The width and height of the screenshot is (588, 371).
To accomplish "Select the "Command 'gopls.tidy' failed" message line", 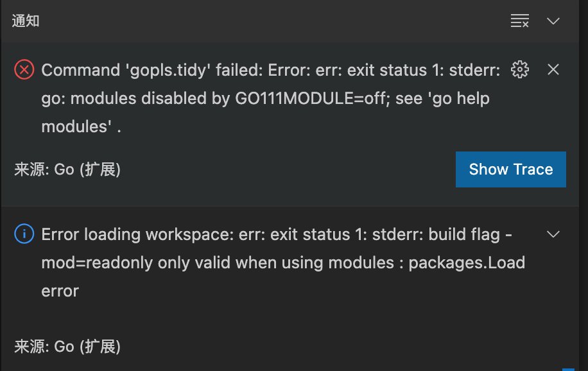I will pos(270,70).
